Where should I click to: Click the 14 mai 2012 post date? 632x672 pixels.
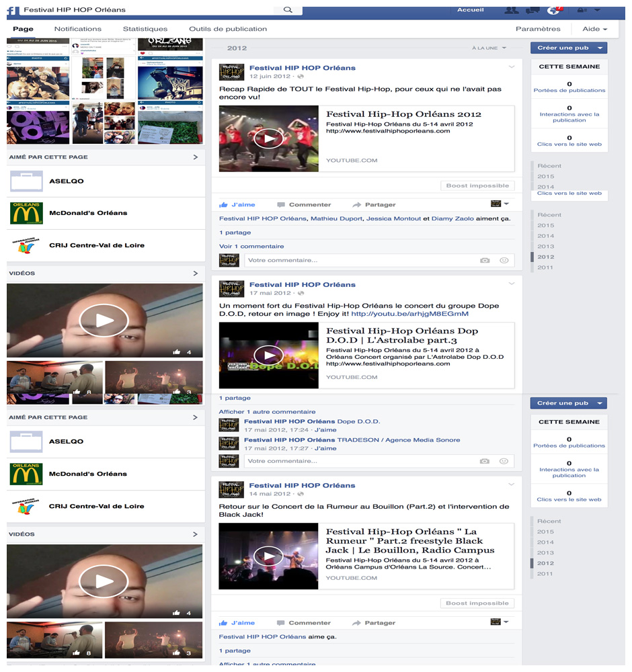point(270,494)
